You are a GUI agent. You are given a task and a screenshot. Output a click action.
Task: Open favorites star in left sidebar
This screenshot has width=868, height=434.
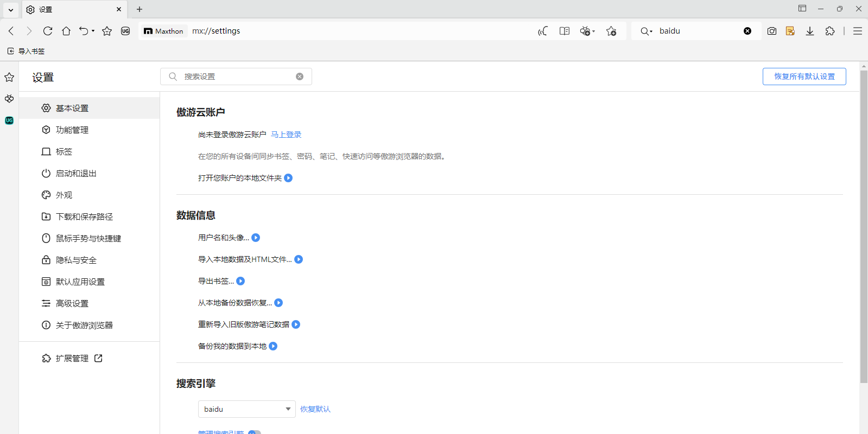click(x=9, y=77)
